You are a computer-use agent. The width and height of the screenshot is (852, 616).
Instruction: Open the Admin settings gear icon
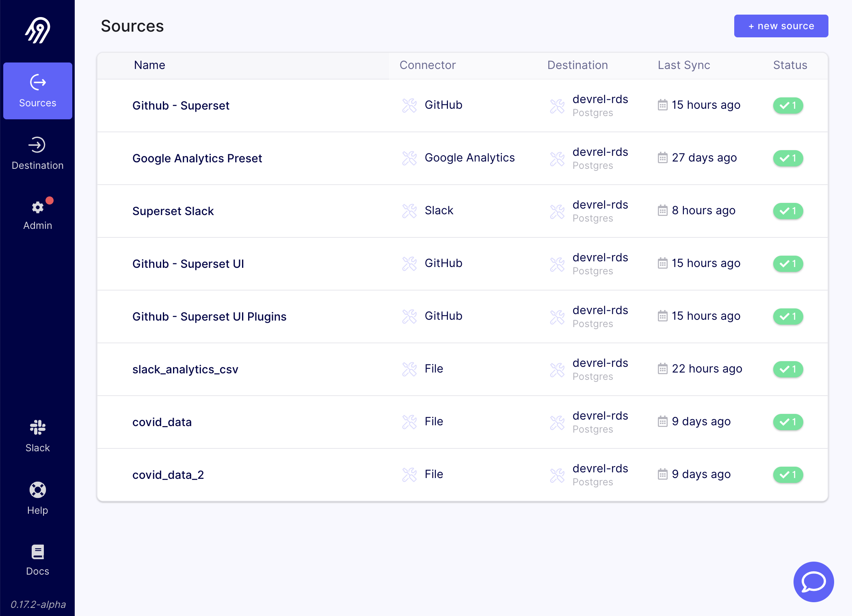pyautogui.click(x=37, y=207)
